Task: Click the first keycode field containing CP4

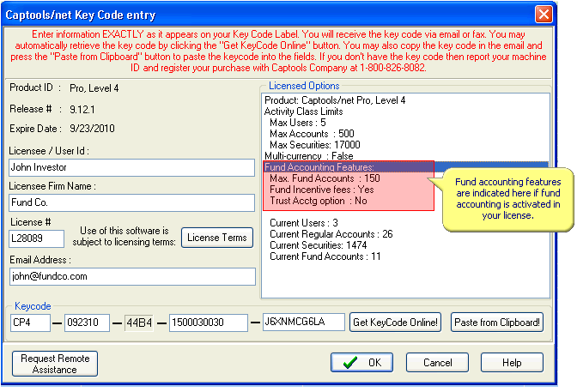Action: point(30,323)
